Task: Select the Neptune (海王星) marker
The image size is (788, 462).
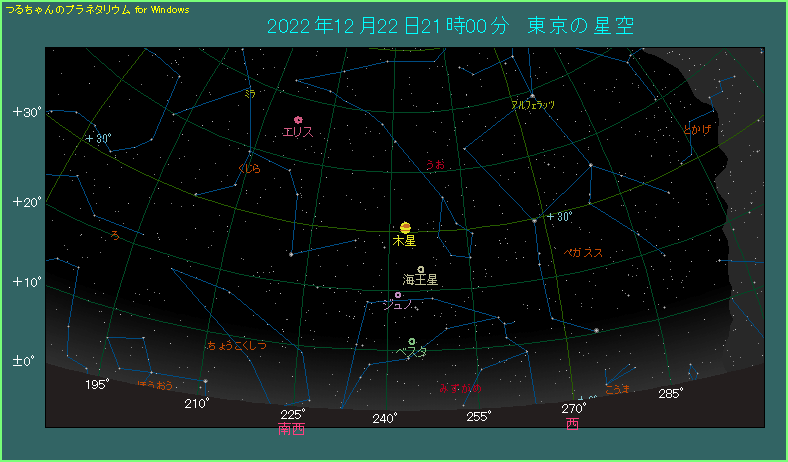Action: click(421, 269)
